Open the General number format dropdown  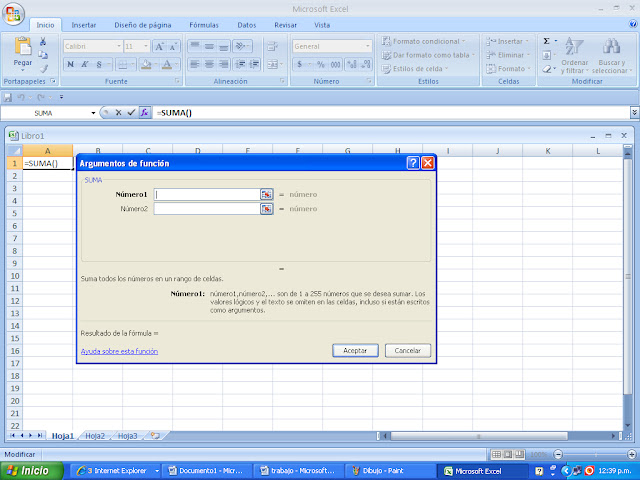368,46
